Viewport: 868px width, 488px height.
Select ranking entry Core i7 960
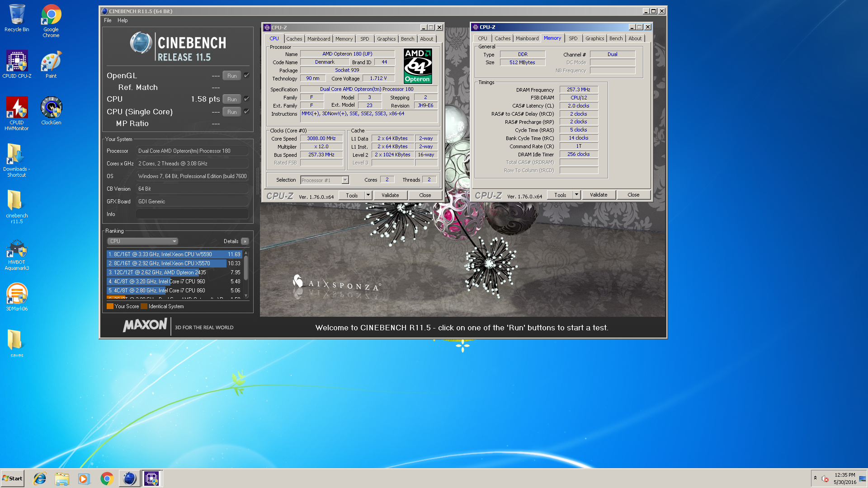click(x=175, y=282)
